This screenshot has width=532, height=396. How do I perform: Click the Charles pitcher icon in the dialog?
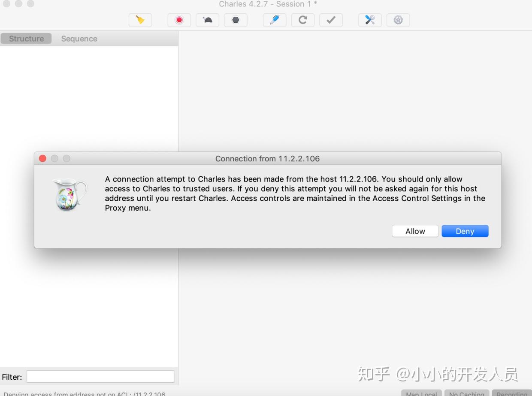pyautogui.click(x=70, y=195)
